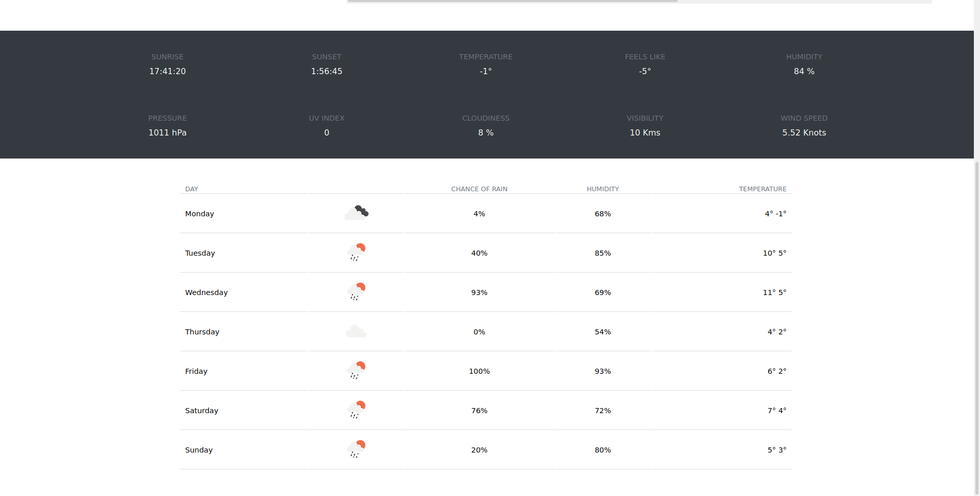Click the UV INDEX label
The width and height of the screenshot is (980, 496).
tap(327, 118)
